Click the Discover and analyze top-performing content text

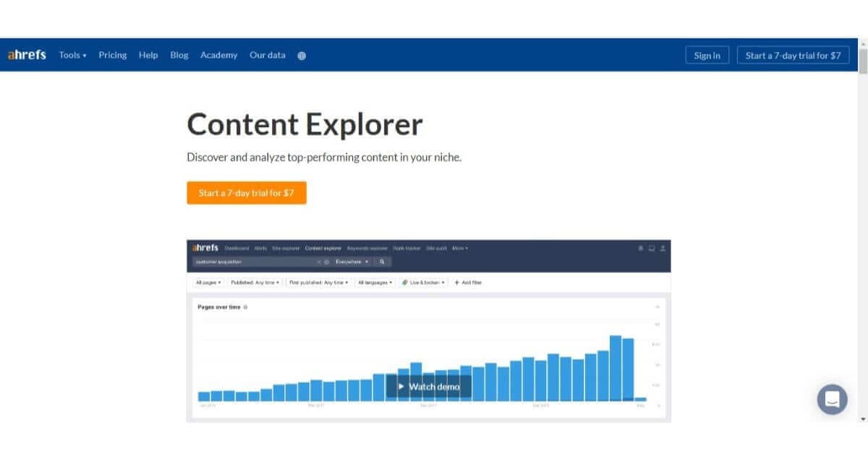tap(324, 157)
